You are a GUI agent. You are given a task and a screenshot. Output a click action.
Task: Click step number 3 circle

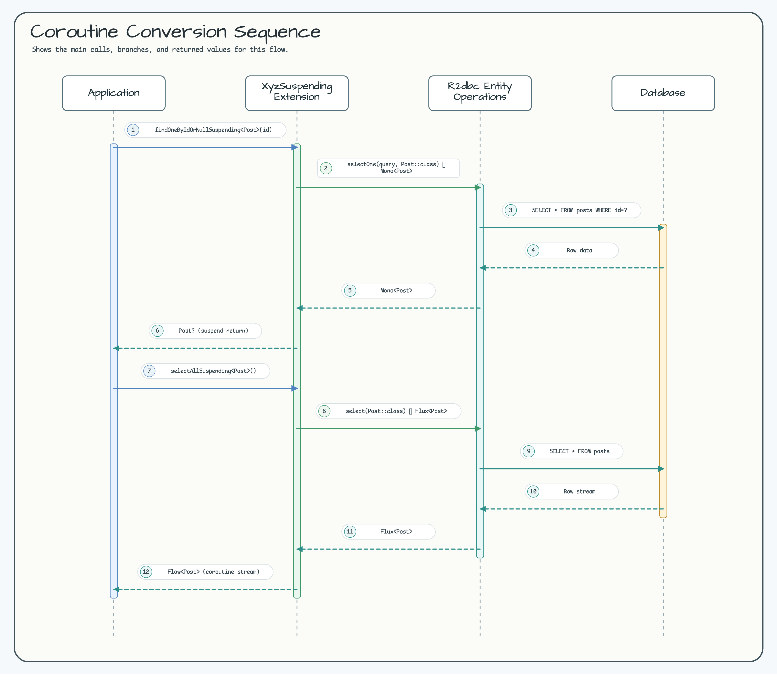coord(511,210)
